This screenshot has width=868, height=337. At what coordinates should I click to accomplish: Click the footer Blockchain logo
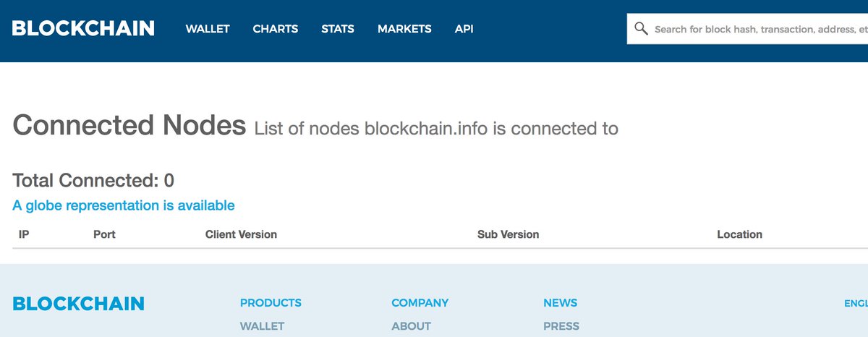click(x=78, y=304)
